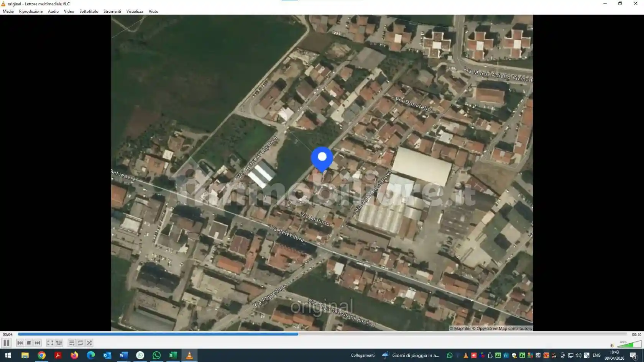Stop playback in VLC
The height and width of the screenshot is (362, 644).
pos(28,343)
